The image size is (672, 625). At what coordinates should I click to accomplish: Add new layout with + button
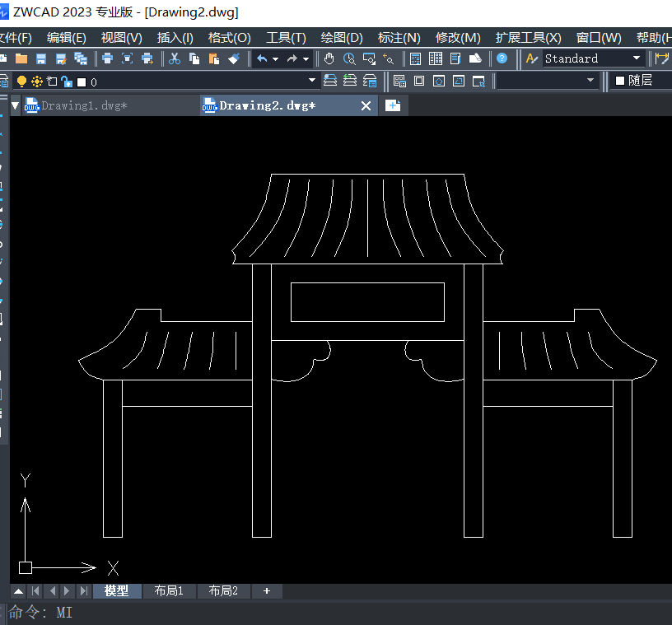click(x=267, y=590)
